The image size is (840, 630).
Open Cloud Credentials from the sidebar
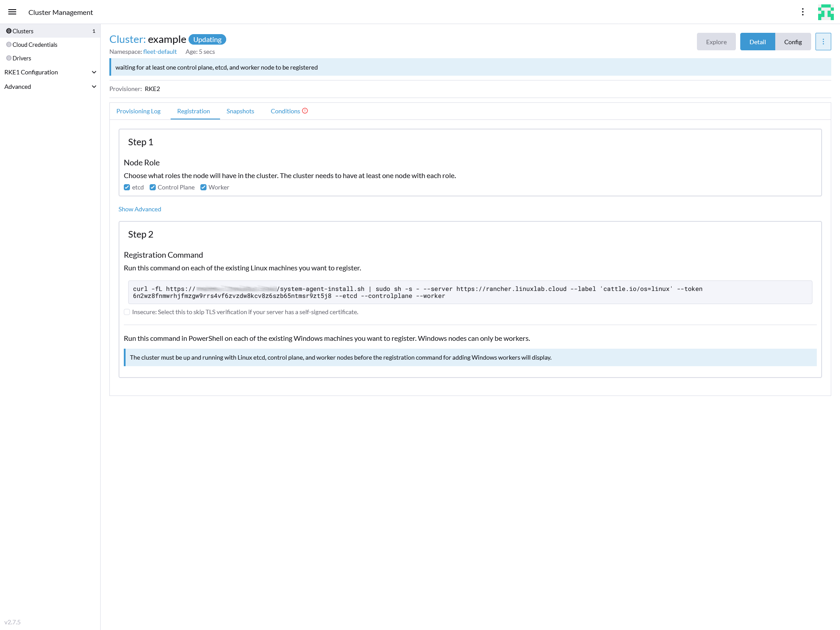pos(35,45)
